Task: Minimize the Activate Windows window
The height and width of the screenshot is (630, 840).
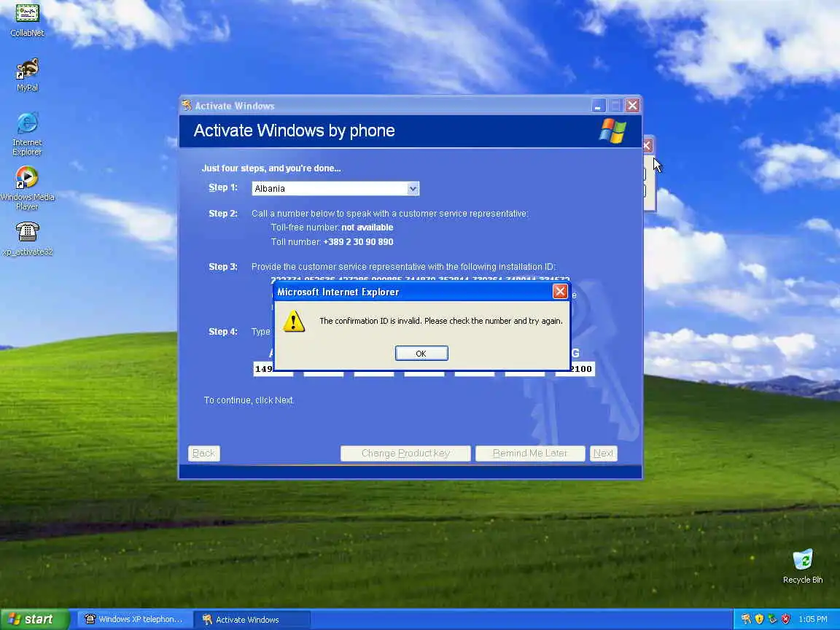Action: 599,106
